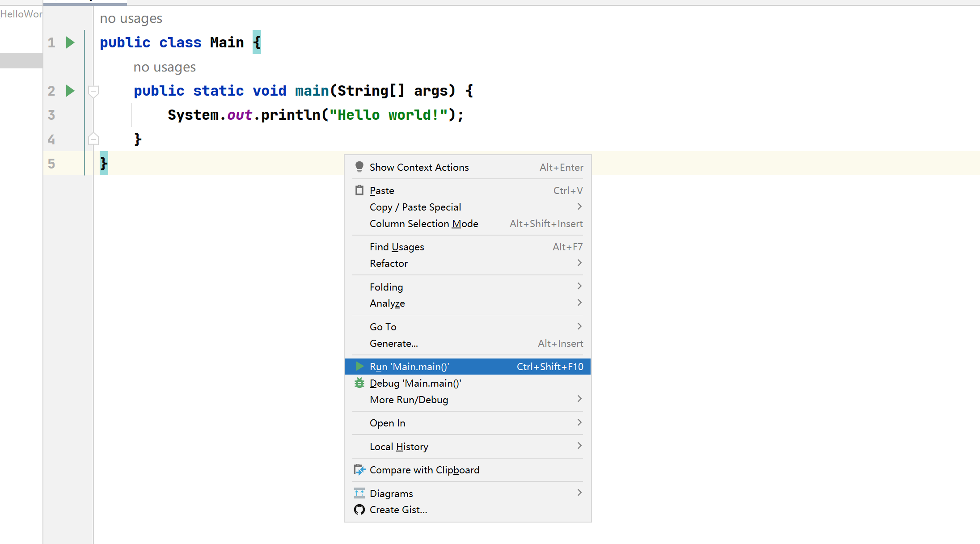Screen dimensions: 980x544
Task: Click the Run 'Main.main()' option
Action: (x=409, y=367)
